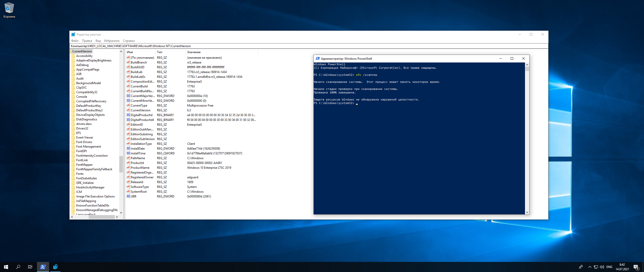This screenshot has height=272, width=644.
Task: Open taskbar search magnifier
Action: tap(18, 267)
